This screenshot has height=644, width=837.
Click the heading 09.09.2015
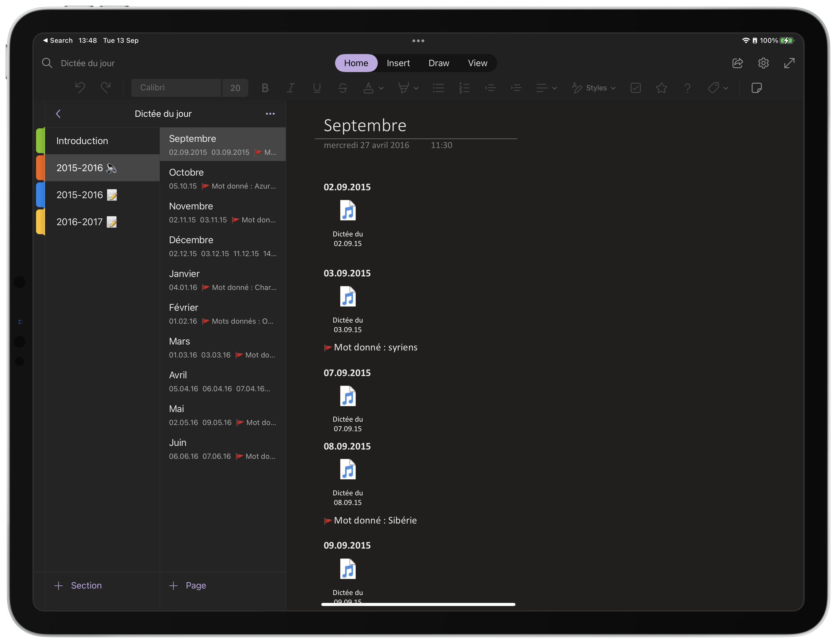pyautogui.click(x=347, y=545)
